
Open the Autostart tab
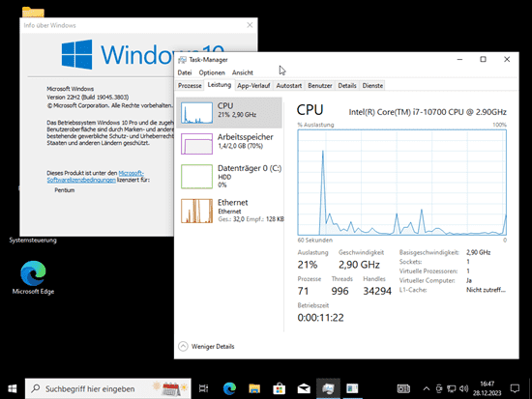[x=289, y=86]
